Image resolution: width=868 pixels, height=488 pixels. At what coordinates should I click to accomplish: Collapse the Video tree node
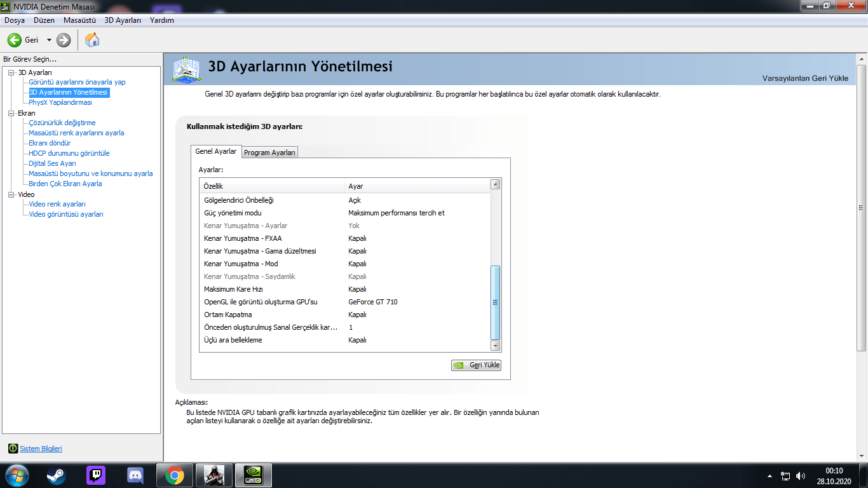tap(11, 194)
